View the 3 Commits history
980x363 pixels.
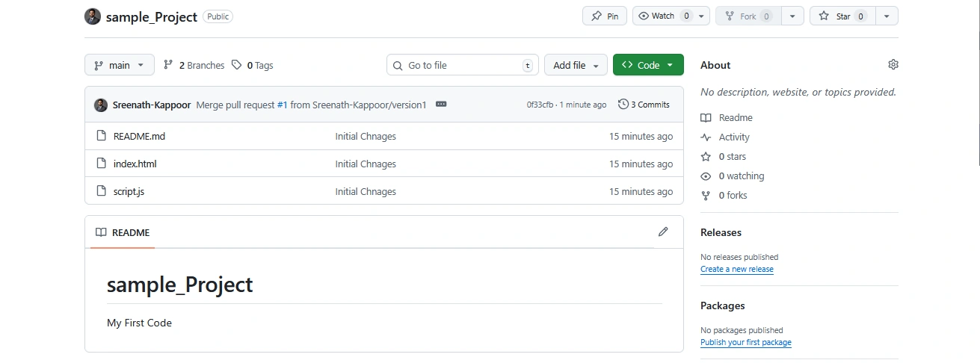tap(644, 105)
